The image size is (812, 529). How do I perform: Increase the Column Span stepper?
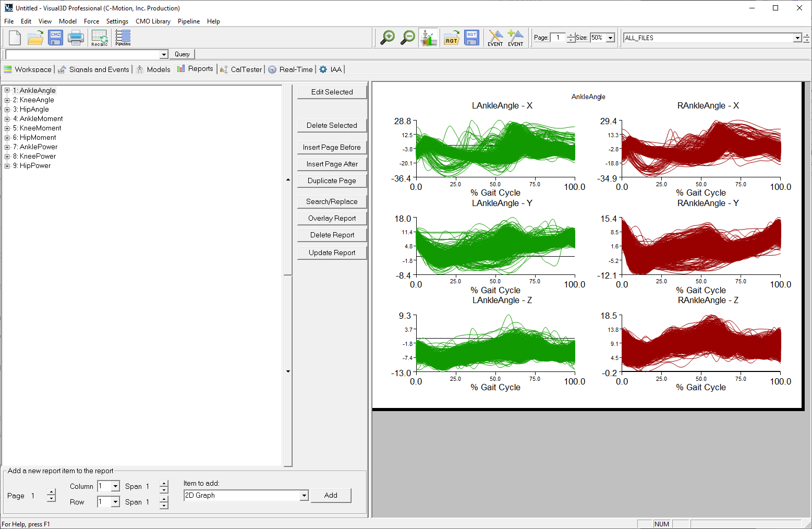click(164, 483)
